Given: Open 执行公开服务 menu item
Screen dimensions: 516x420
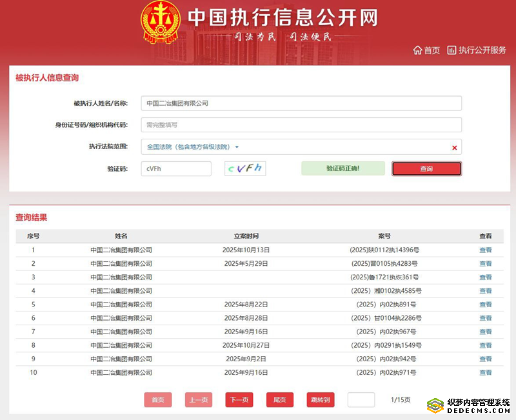Looking at the screenshot, I should 482,50.
